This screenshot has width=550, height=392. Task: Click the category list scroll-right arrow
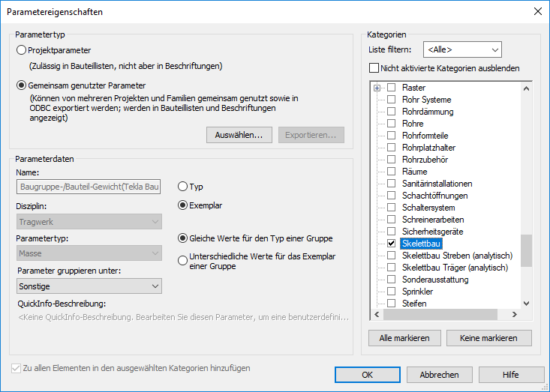[514, 315]
